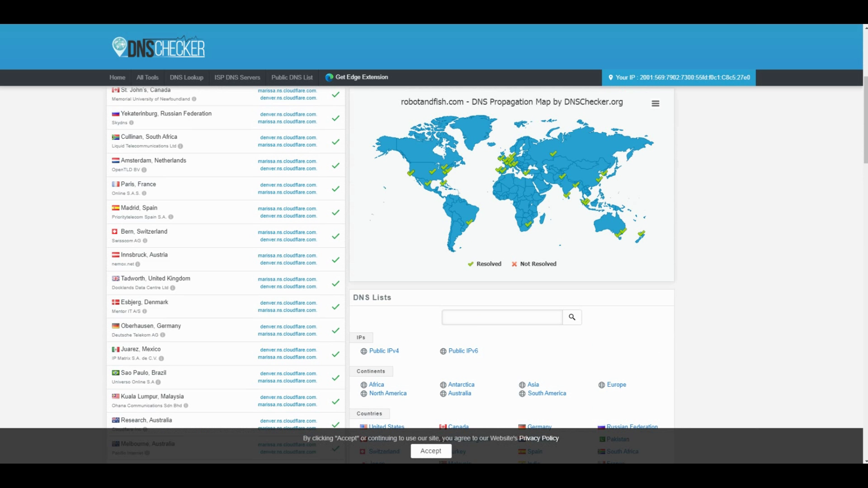
Task: Click inside the DNS Lists search field
Action: click(502, 317)
